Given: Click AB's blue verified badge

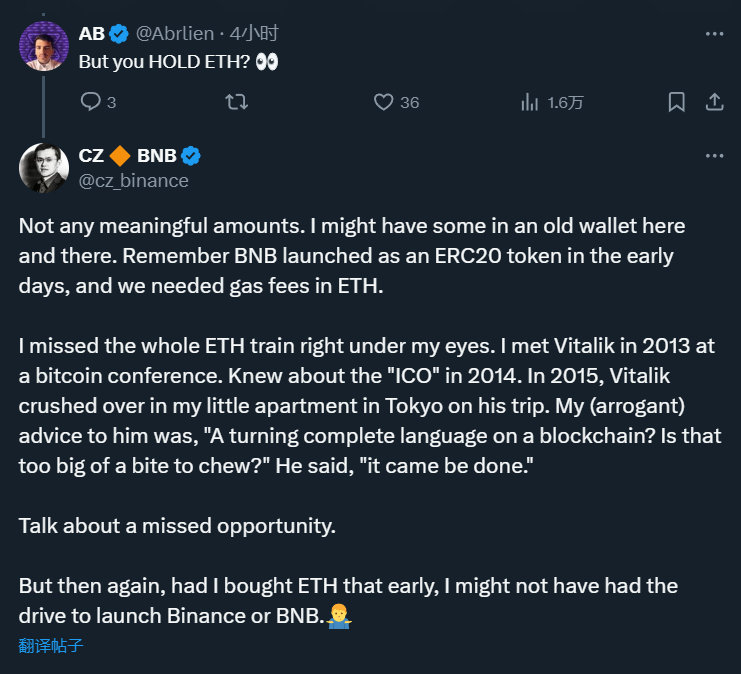Looking at the screenshot, I should (119, 34).
